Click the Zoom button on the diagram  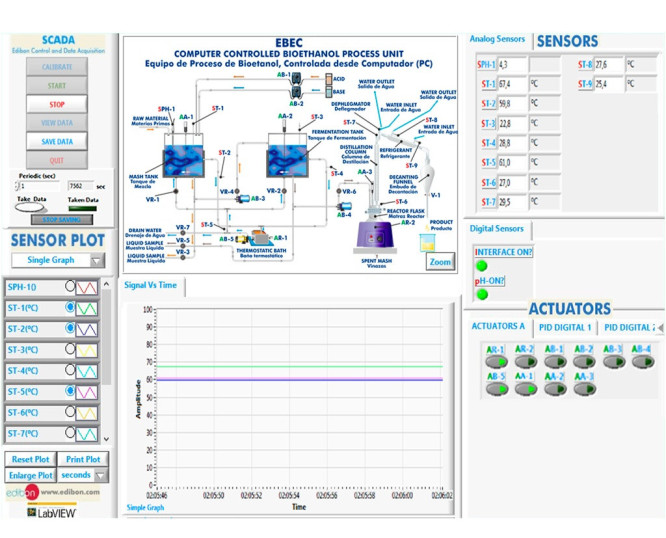click(440, 261)
